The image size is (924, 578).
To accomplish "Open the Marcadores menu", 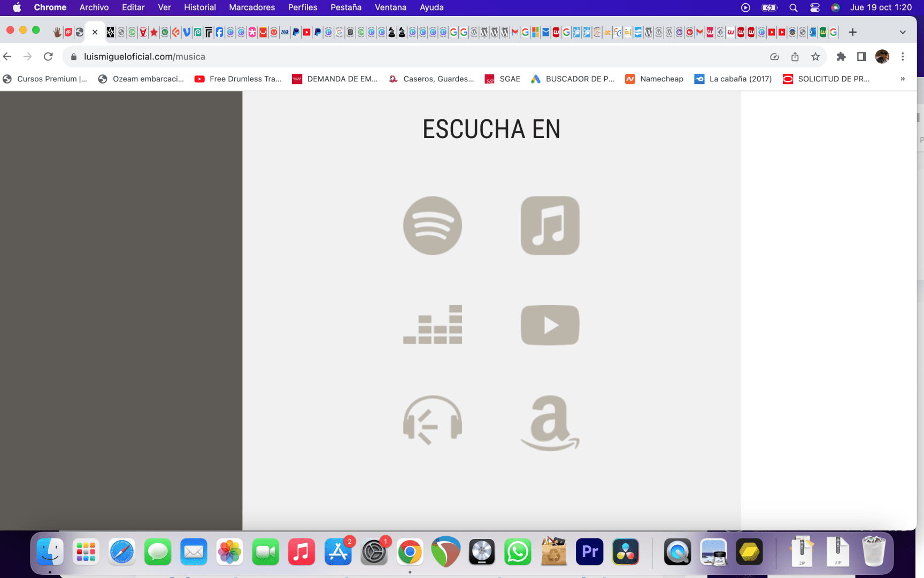I will click(x=252, y=7).
